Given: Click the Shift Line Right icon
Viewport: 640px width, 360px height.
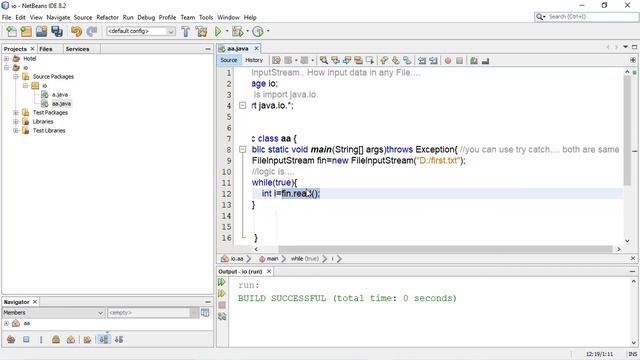Looking at the screenshot, I should 433,60.
